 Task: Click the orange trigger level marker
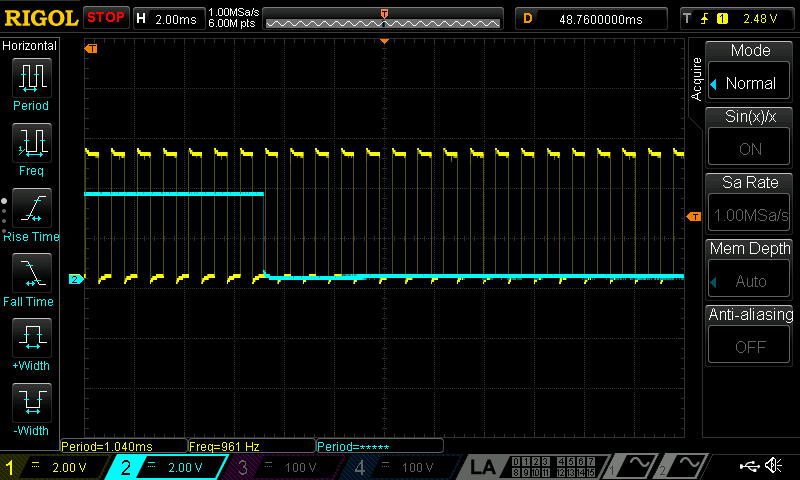pyautogui.click(x=694, y=217)
